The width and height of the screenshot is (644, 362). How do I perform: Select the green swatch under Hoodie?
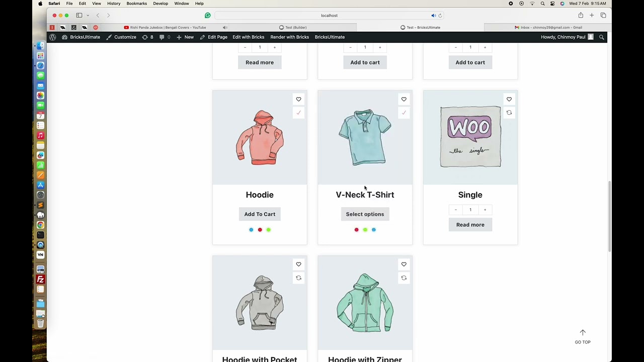(x=268, y=230)
